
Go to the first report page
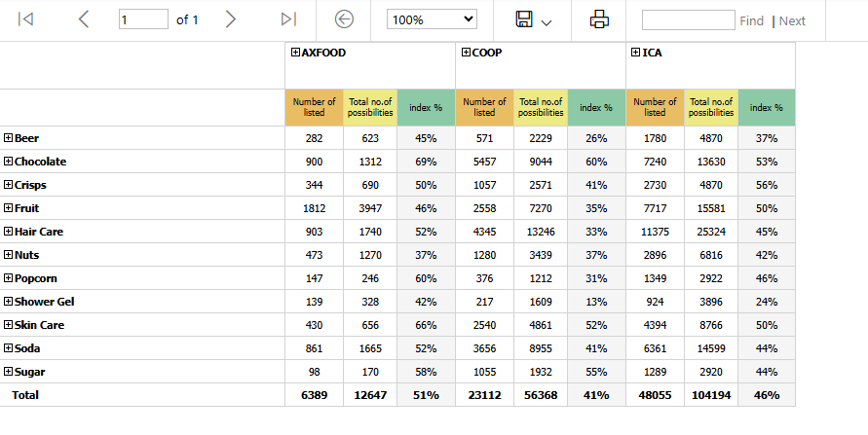25,19
